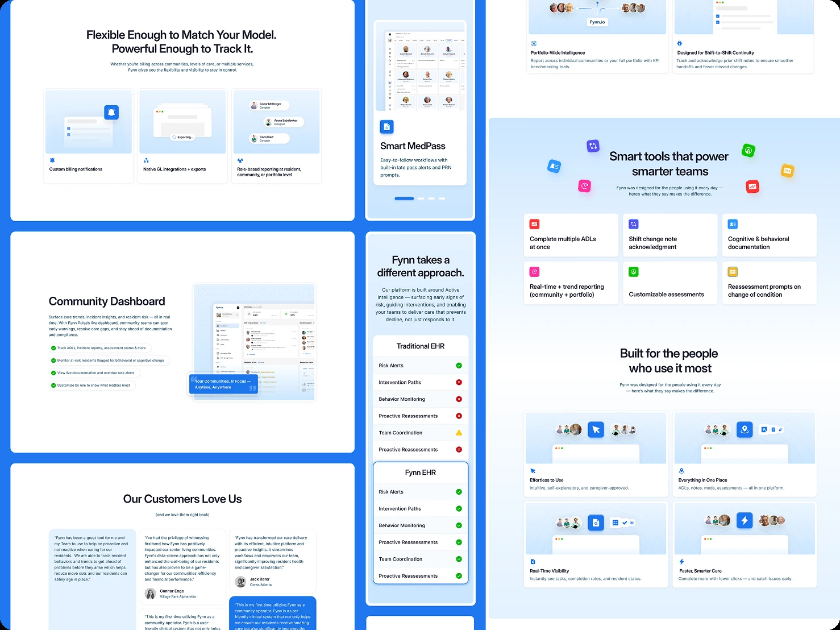Click 'Built for the people who use it most' heading
Image resolution: width=840 pixels, height=630 pixels.
[669, 360]
